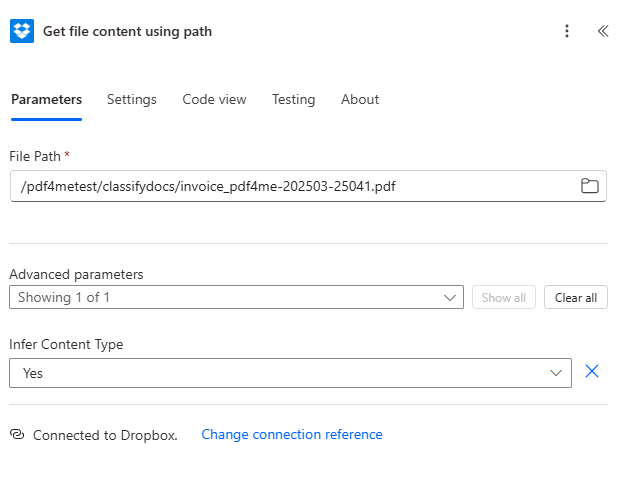The image size is (619, 486).
Task: Click the Connected to Dropbox status text
Action: (105, 435)
